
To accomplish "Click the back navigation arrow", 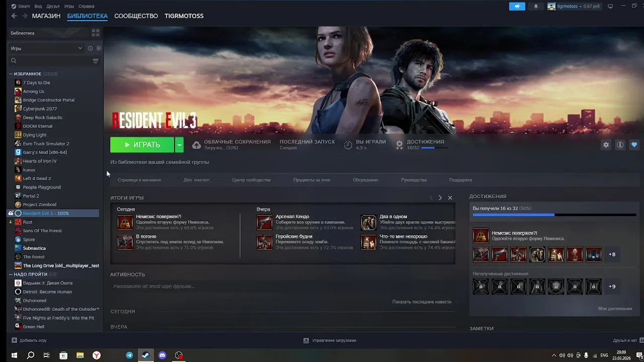I will [x=14, y=16].
